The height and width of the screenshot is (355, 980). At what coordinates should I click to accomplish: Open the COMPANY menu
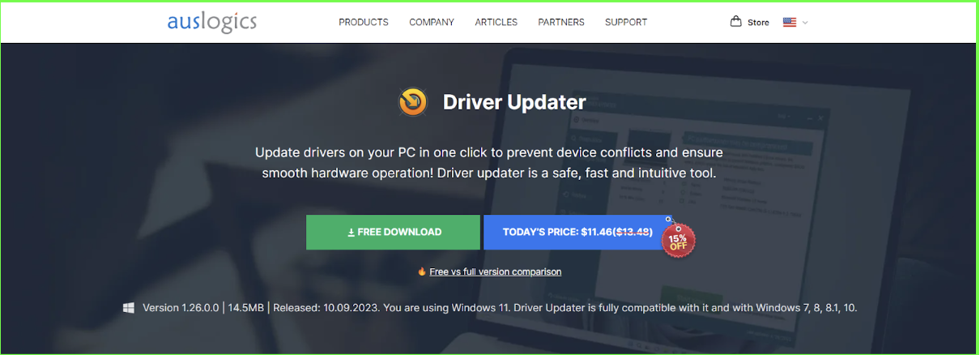[432, 22]
